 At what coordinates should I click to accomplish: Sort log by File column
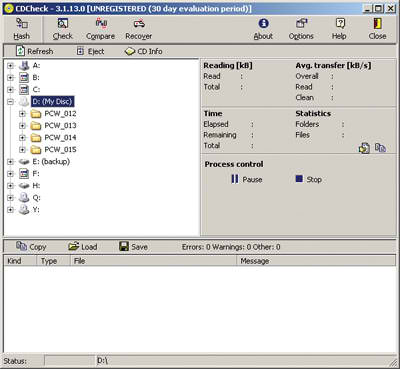tap(153, 261)
